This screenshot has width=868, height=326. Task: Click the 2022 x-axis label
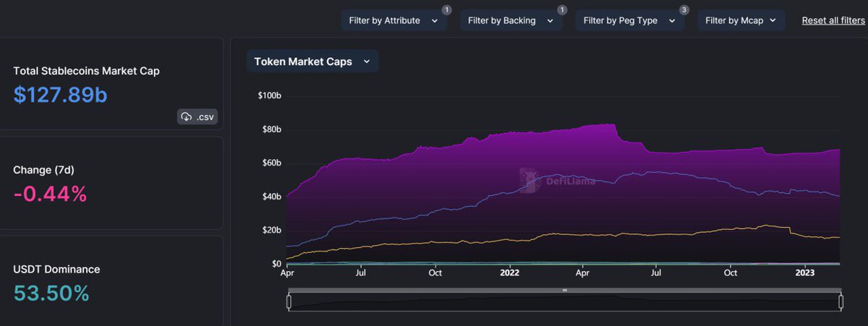click(x=510, y=273)
